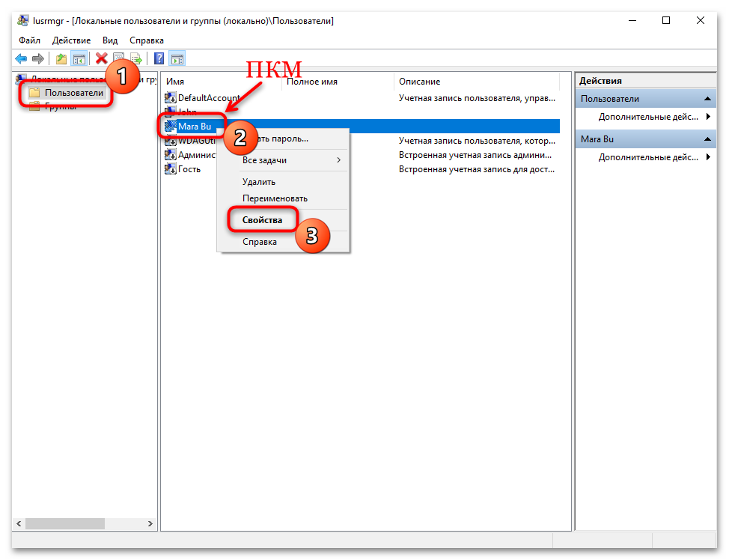Click the export list toolbar icon
The width and height of the screenshot is (729, 560).
point(135,58)
